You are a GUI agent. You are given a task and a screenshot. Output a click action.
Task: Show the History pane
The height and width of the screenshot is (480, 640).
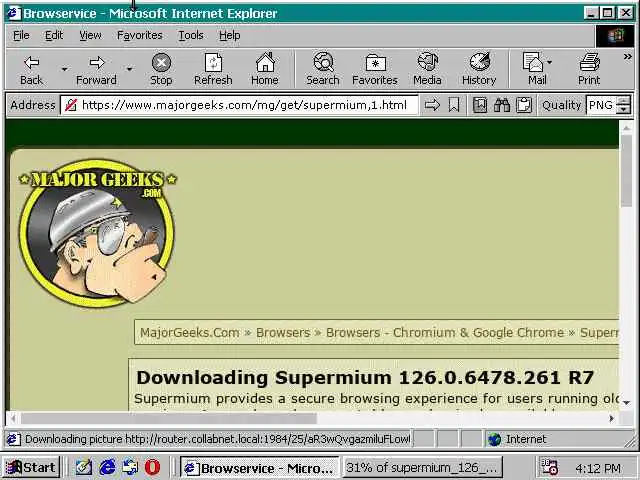(x=479, y=69)
